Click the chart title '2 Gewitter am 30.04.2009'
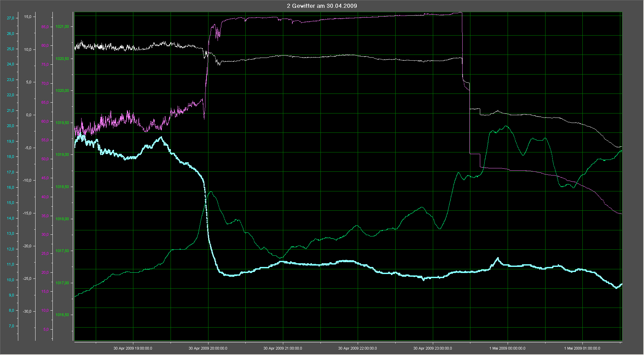 point(322,6)
